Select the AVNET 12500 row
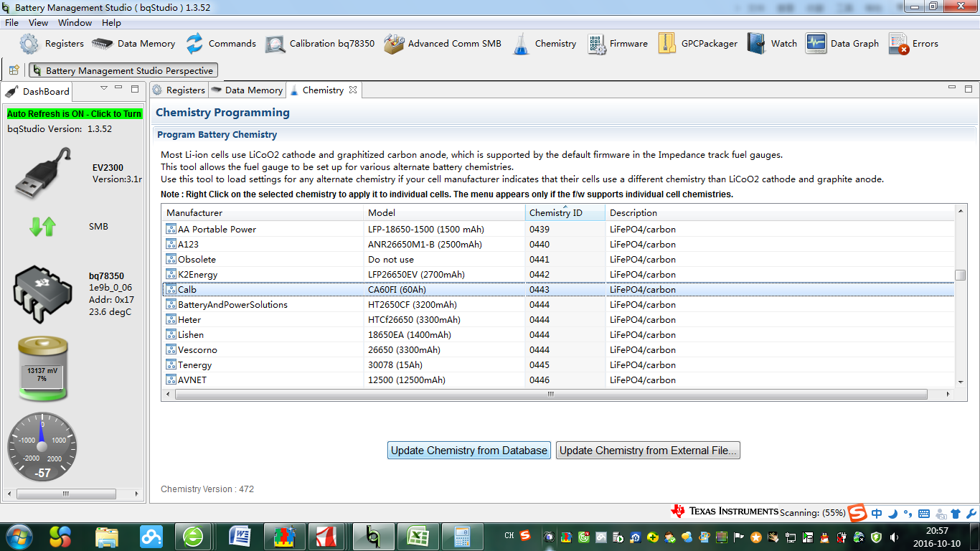The height and width of the screenshot is (551, 980). (x=558, y=380)
